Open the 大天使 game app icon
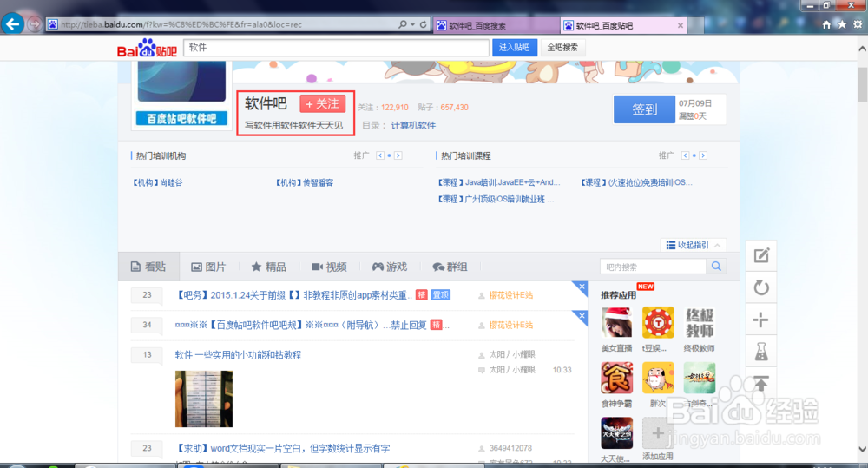 click(616, 433)
